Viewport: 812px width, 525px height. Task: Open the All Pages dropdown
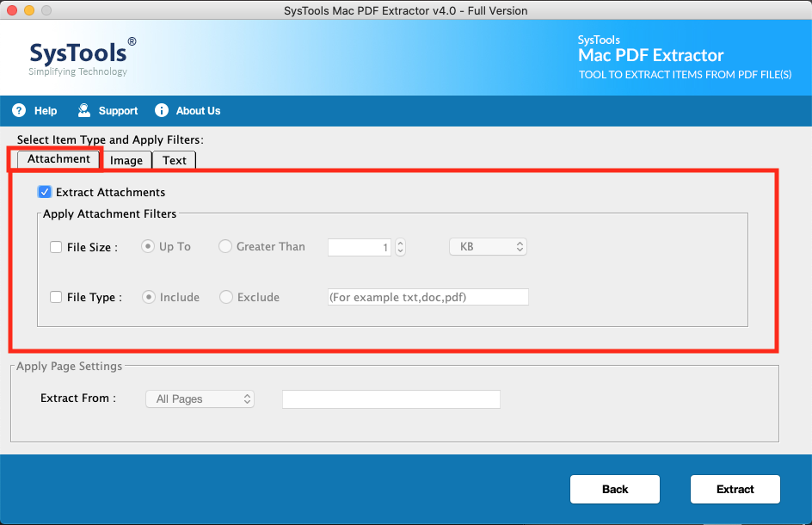tap(200, 399)
